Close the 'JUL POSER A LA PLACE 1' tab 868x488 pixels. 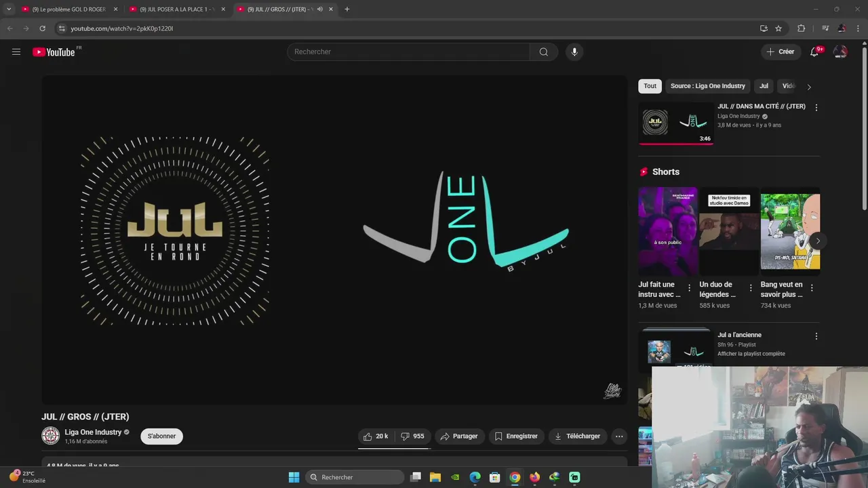click(223, 9)
